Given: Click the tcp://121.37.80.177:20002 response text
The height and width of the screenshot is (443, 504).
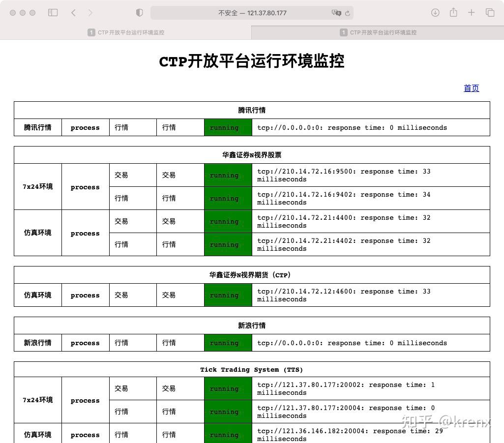Looking at the screenshot, I should click(x=346, y=388).
